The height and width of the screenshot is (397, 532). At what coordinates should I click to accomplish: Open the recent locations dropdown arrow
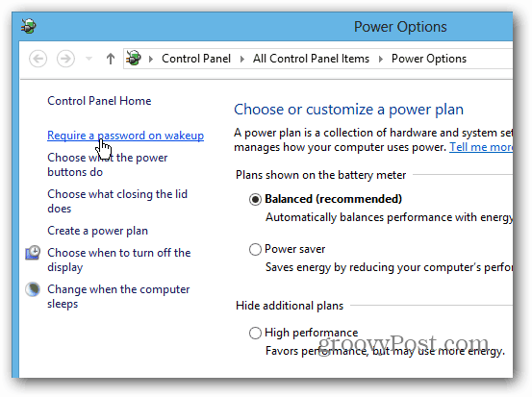point(89,59)
